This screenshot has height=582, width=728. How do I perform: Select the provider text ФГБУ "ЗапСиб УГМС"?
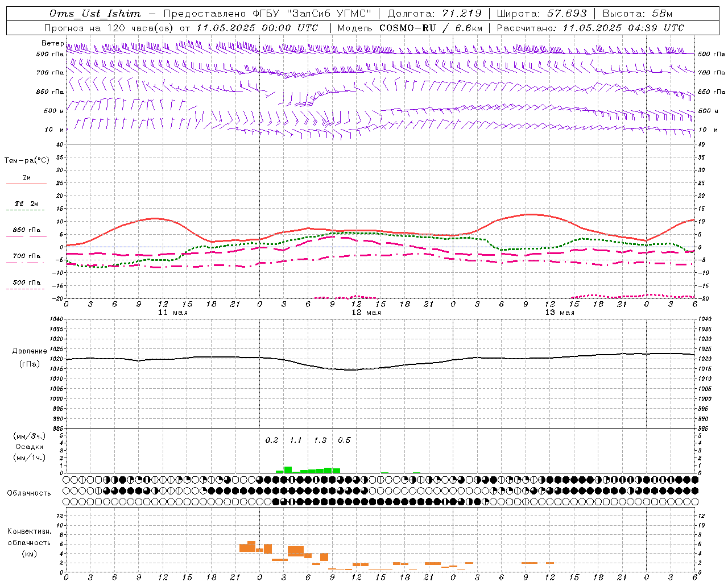311,14
